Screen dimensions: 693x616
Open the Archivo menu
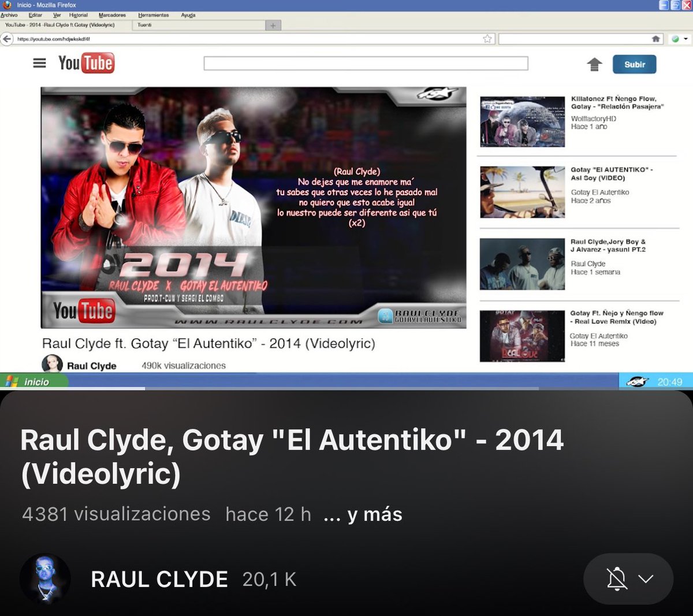(9, 15)
